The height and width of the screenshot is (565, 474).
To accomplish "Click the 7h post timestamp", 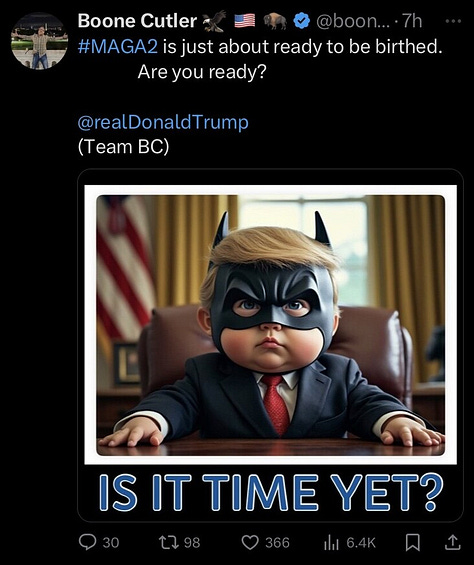I will 412,21.
